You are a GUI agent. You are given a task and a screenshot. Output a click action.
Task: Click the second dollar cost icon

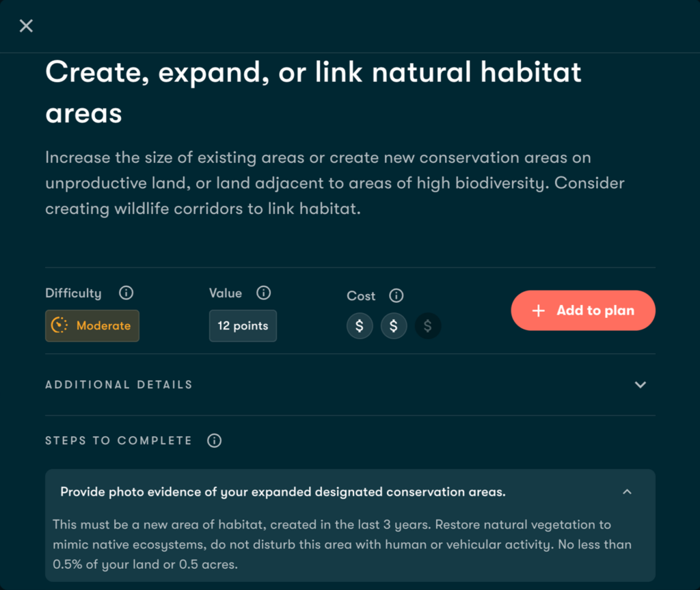point(394,326)
